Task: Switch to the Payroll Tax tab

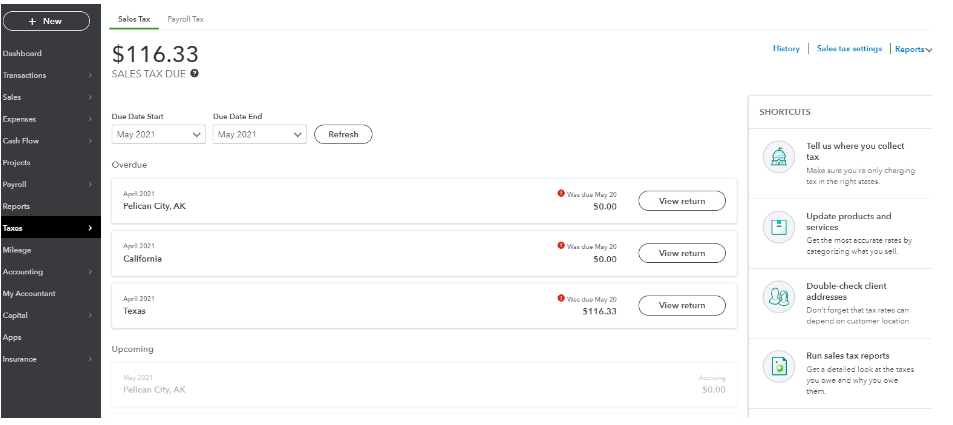Action: tap(185, 19)
